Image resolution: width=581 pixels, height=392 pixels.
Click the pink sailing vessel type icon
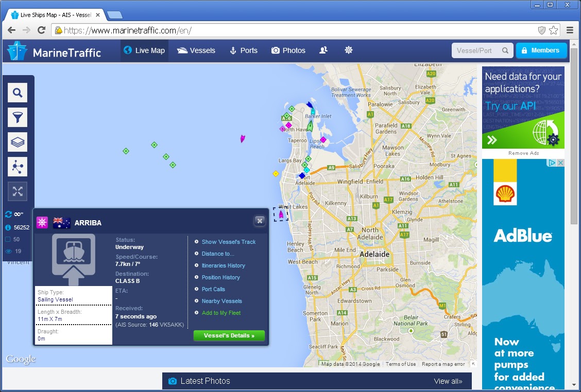[42, 222]
